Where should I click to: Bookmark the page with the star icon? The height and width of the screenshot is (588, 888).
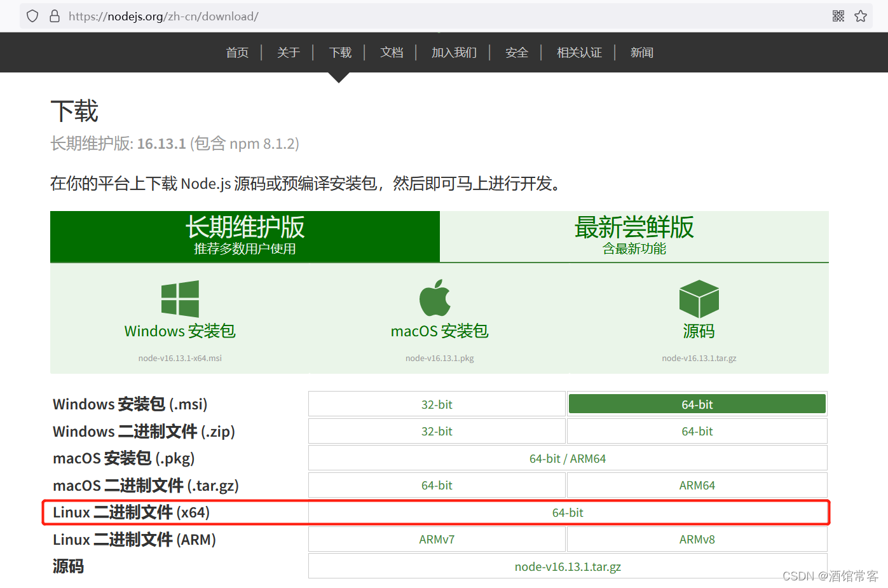[861, 16]
